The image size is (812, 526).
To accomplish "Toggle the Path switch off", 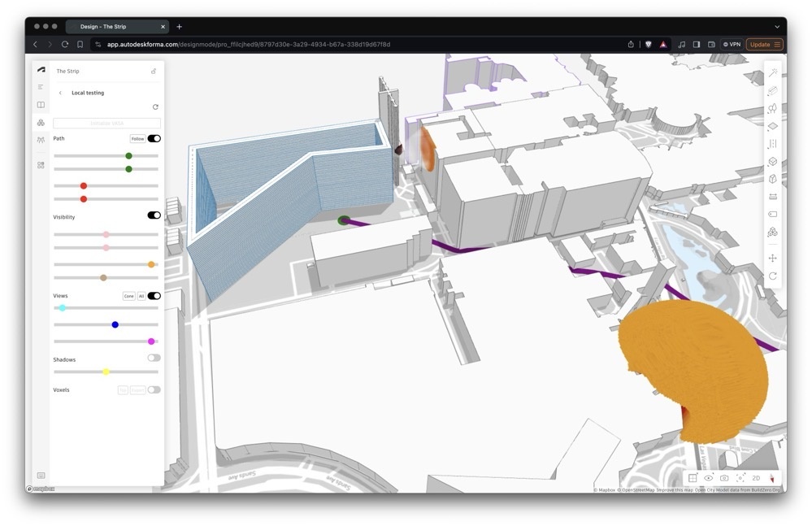I will coord(154,139).
